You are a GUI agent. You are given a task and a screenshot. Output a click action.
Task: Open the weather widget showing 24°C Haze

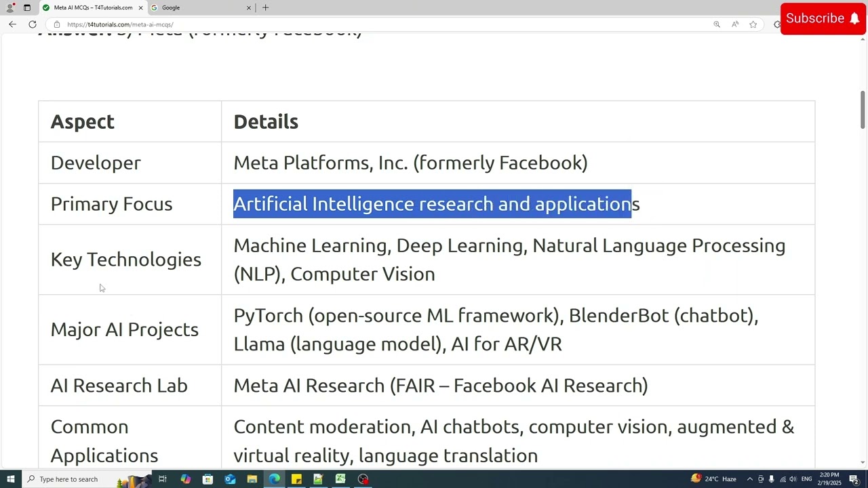(x=713, y=479)
